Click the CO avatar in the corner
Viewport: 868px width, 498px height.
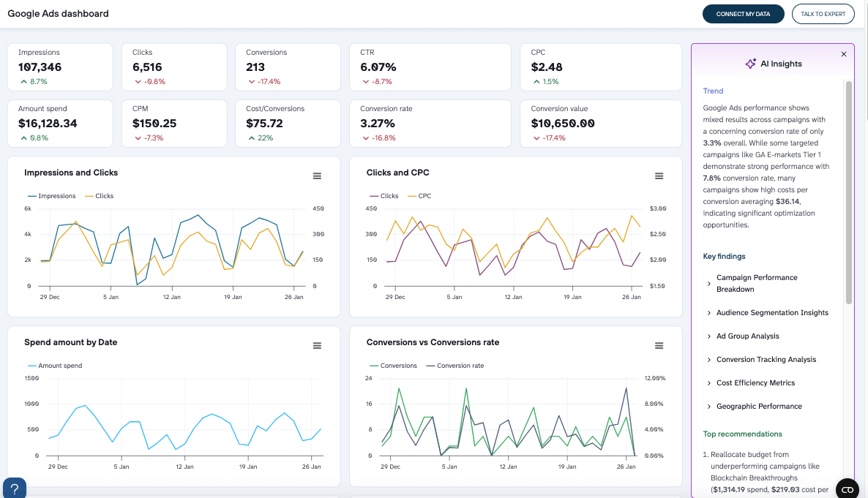847,488
